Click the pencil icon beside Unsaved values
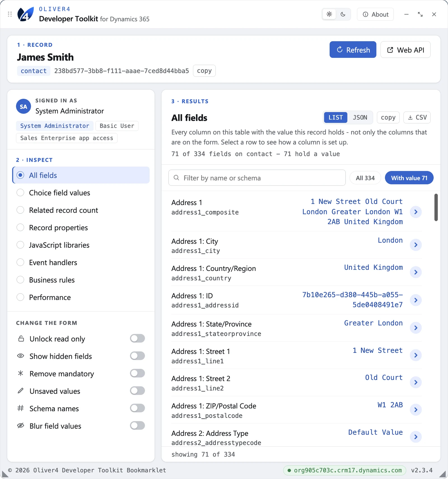Screen dimensions: 448x479 point(21,390)
